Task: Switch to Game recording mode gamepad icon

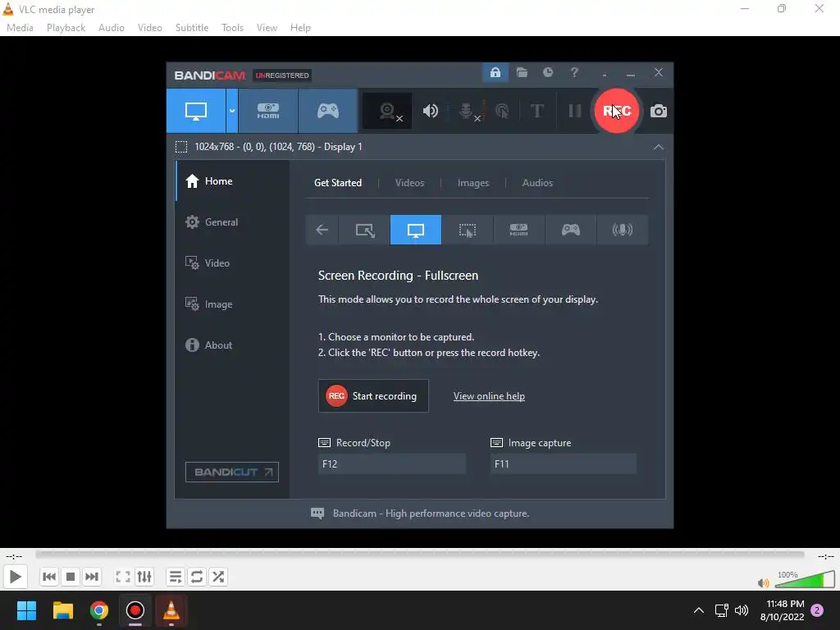Action: 328,111
